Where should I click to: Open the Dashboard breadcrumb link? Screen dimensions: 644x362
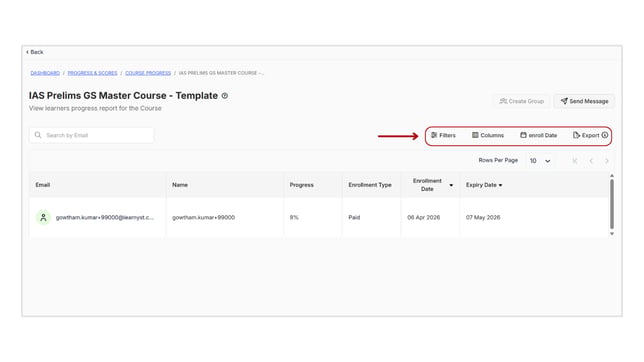coord(45,73)
